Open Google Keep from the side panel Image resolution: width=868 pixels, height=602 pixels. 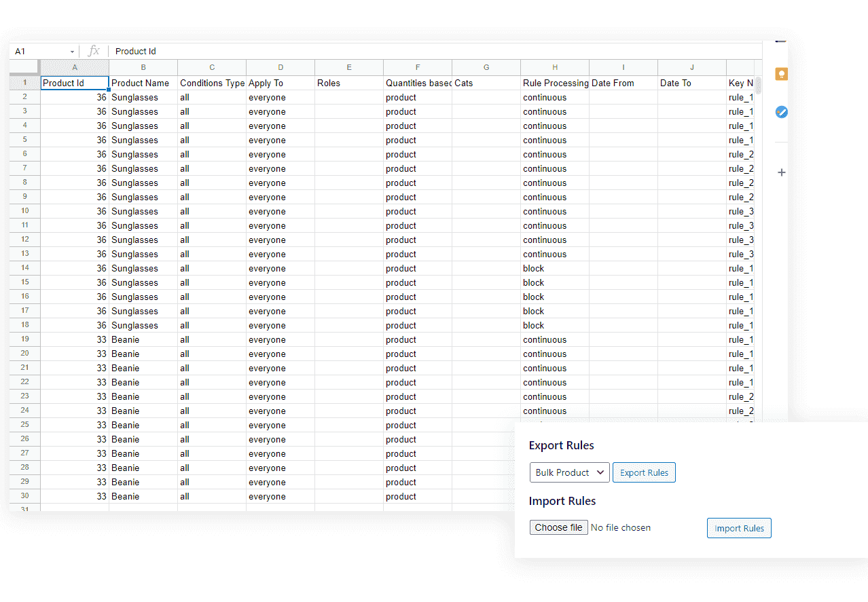781,74
